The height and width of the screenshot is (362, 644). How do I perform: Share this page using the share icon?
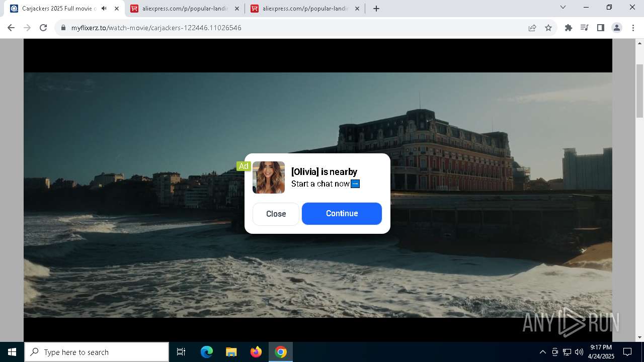point(532,28)
